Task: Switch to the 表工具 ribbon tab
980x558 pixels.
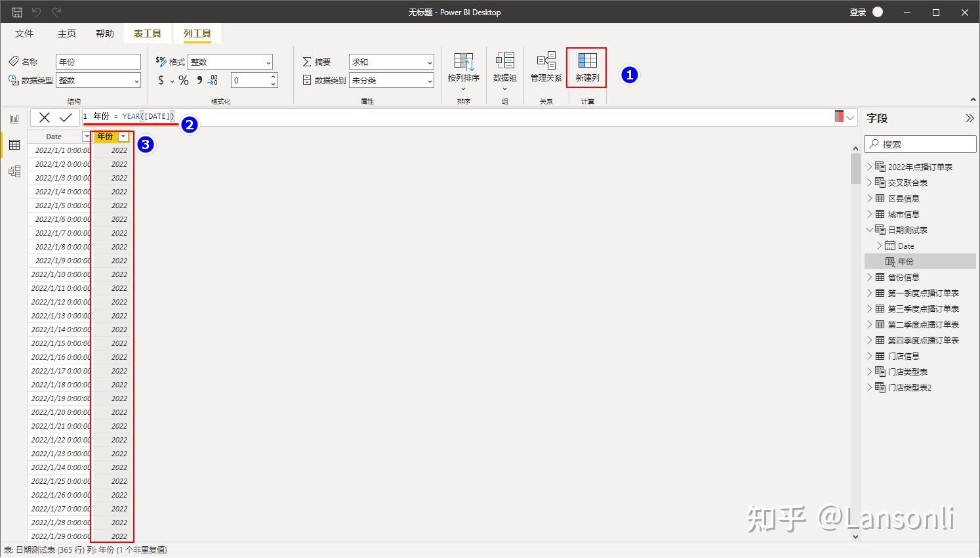Action: click(147, 33)
